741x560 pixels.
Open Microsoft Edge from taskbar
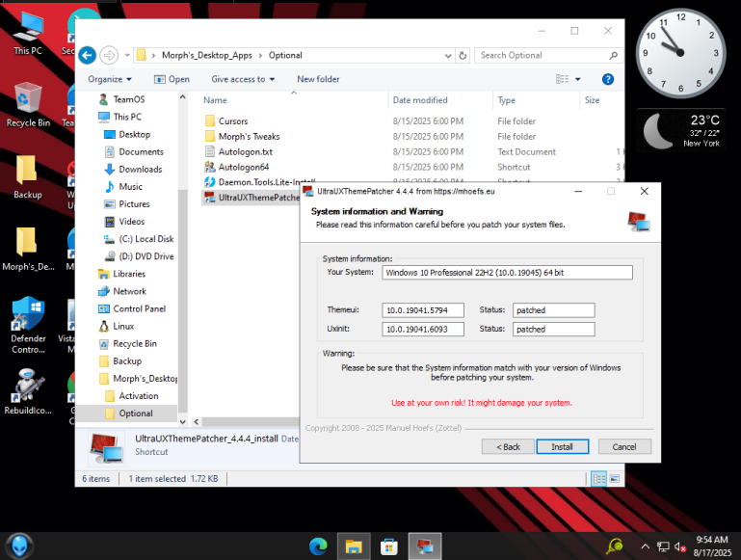318,547
